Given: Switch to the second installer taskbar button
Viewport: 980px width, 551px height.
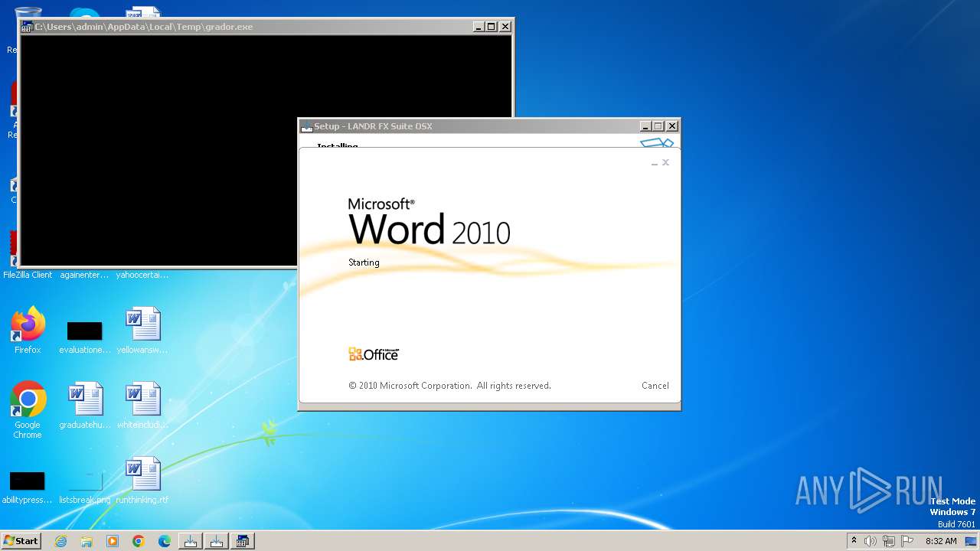Looking at the screenshot, I should [x=217, y=541].
